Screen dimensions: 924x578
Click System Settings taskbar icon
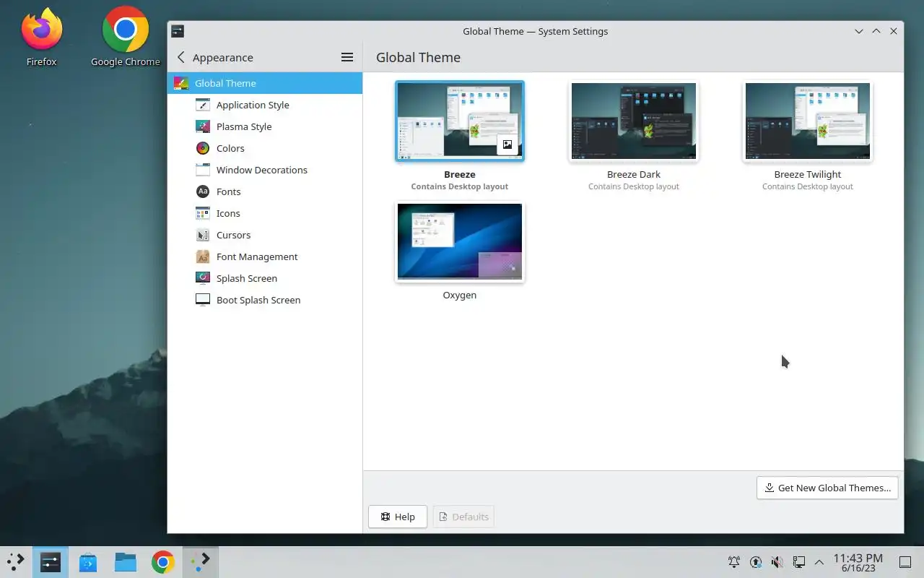point(50,562)
